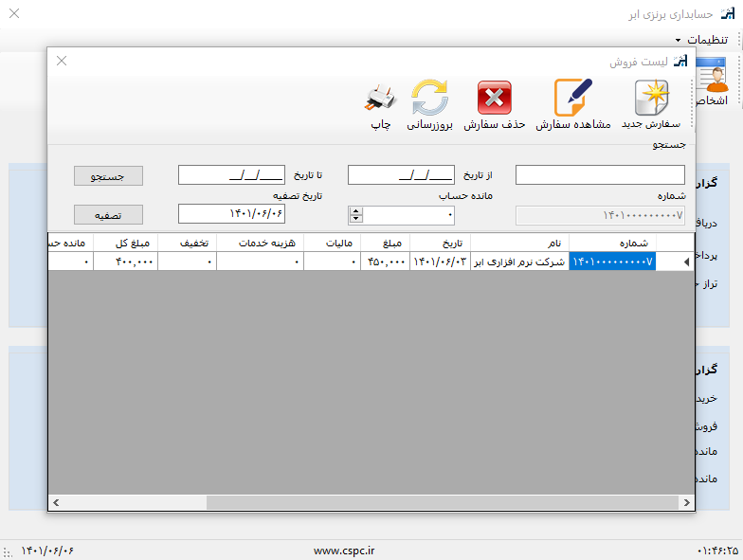This screenshot has height=560, width=743.
Task: Increase account balance with up spinner arrow
Action: pos(355,210)
